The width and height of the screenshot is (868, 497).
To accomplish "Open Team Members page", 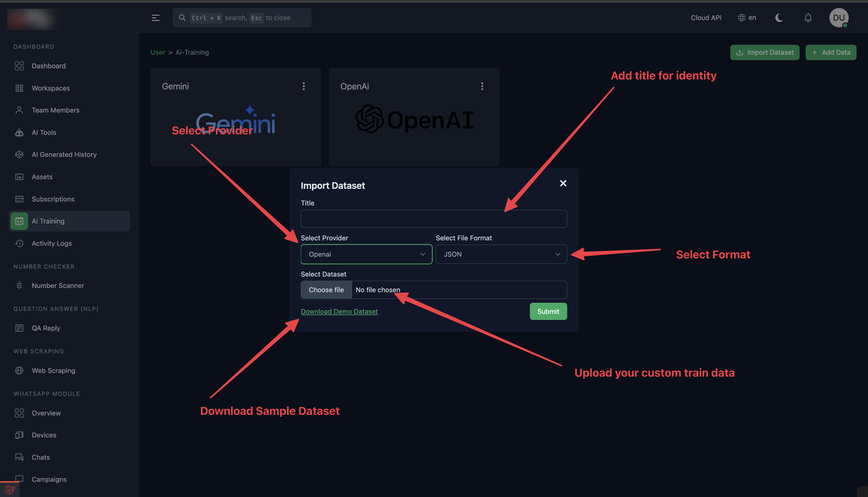I will 70,110.
